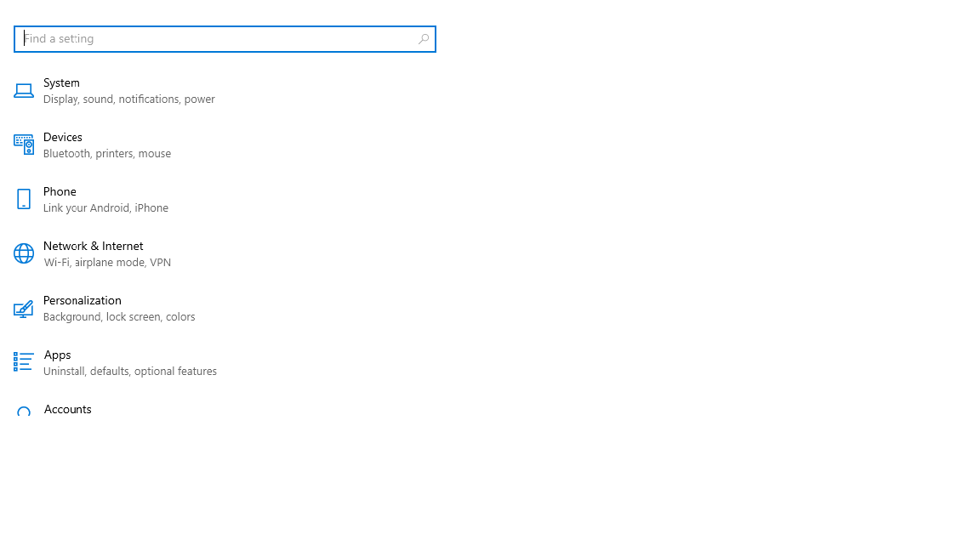Viewport: 980px width, 551px height.
Task: Click the Apps list icon
Action: (x=24, y=361)
